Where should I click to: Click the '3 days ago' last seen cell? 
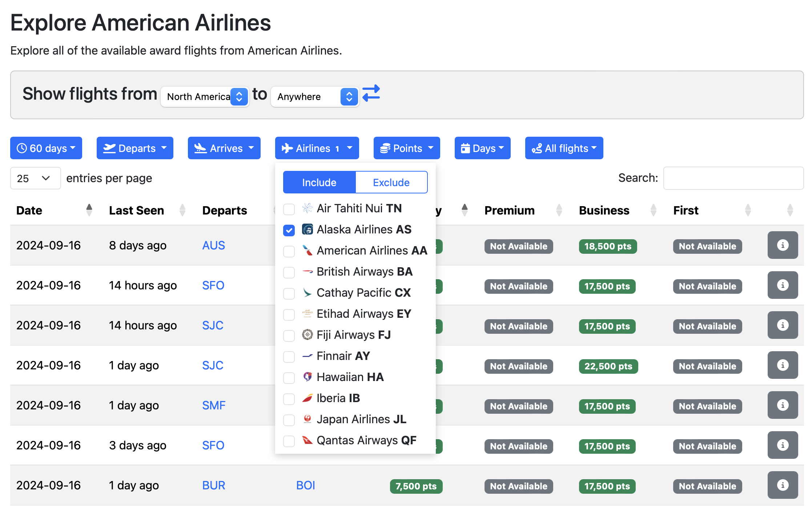pos(138,445)
